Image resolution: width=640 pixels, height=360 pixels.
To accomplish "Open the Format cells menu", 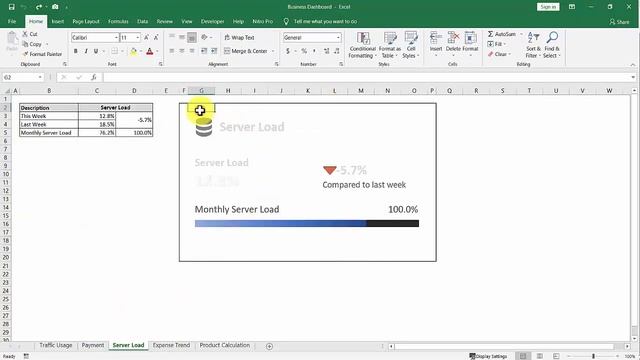I will click(470, 43).
